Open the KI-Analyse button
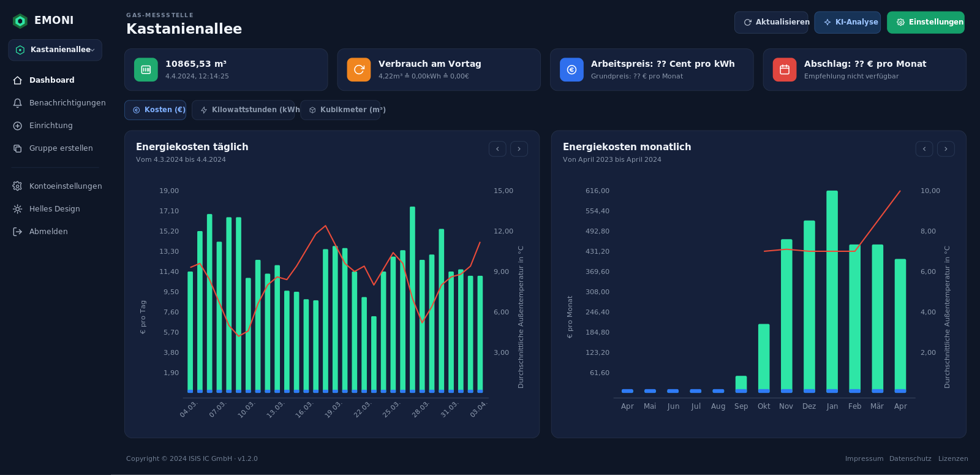Image resolution: width=980 pixels, height=475 pixels. 847,23
